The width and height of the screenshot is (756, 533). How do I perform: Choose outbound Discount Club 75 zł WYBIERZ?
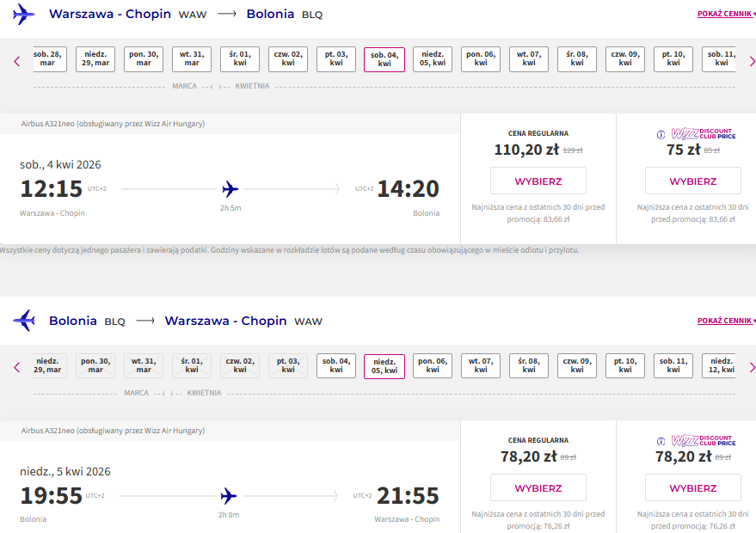(693, 181)
